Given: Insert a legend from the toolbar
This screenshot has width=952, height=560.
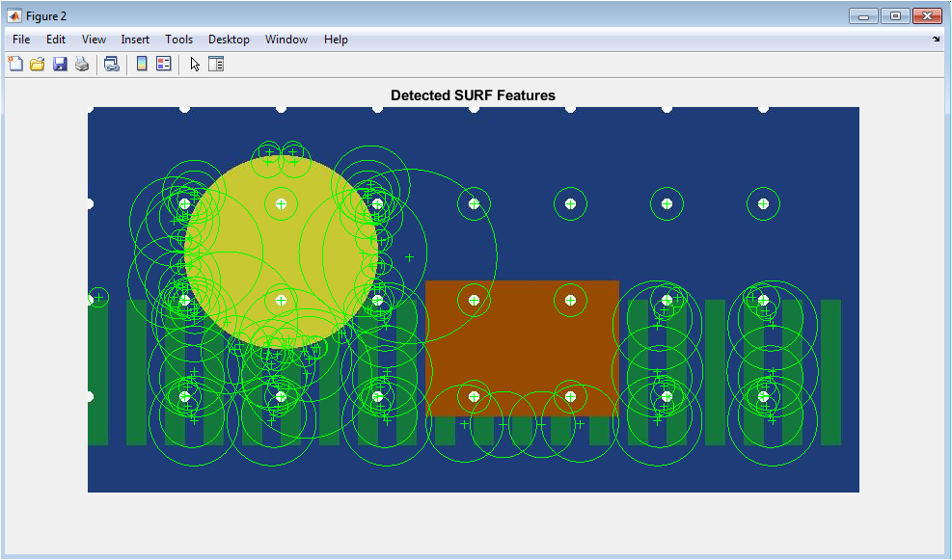Looking at the screenshot, I should pyautogui.click(x=163, y=65).
